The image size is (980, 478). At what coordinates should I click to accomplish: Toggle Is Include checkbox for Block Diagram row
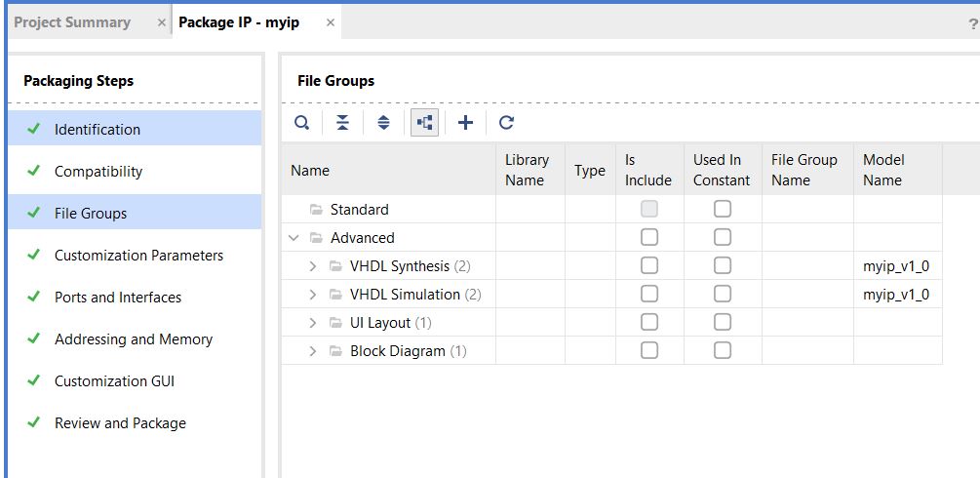point(648,350)
